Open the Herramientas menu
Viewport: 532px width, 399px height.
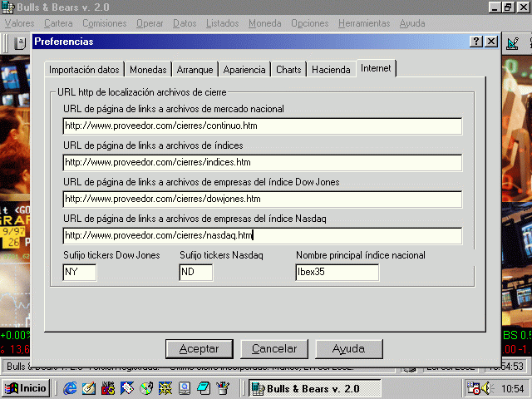[364, 23]
